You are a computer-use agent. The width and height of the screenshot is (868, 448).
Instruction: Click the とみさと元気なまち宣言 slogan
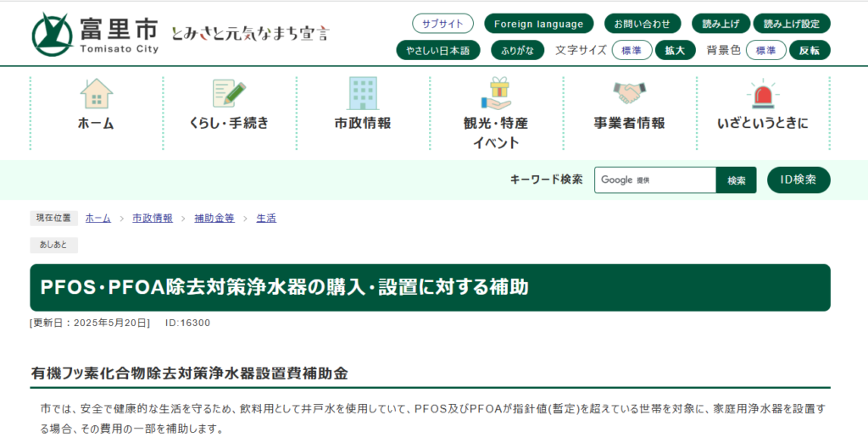pos(250,33)
